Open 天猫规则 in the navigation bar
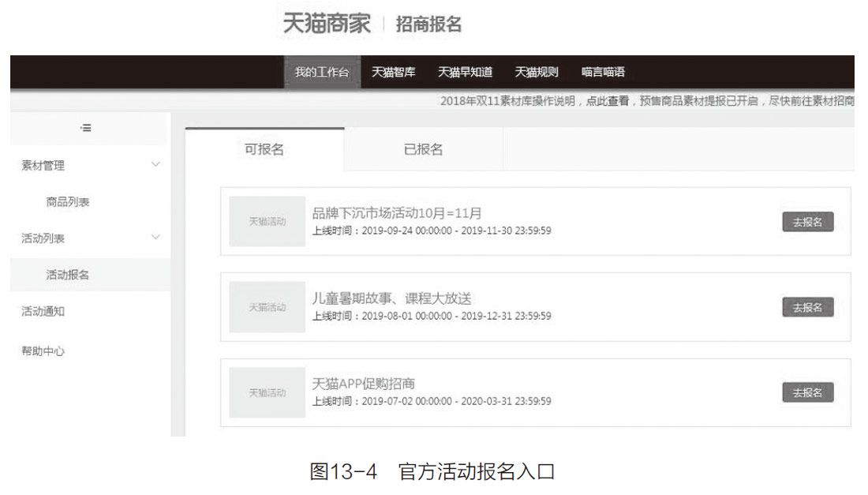 coord(537,72)
